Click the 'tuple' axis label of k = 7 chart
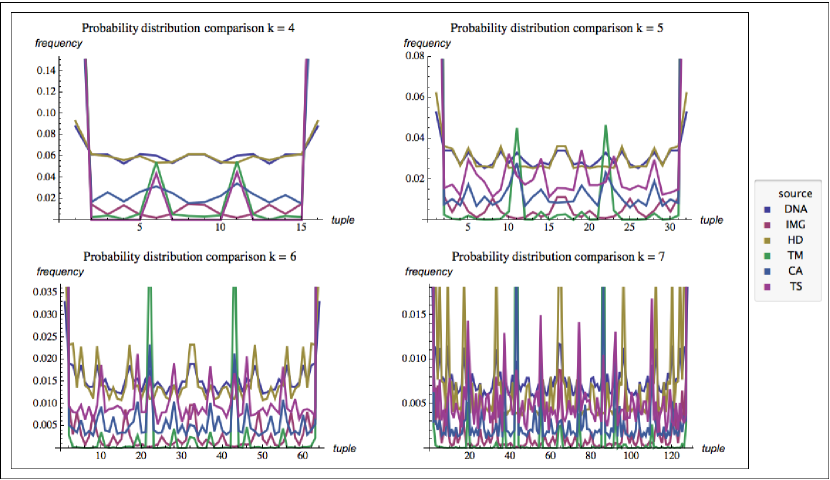This screenshot has height=480, width=830. (x=713, y=449)
